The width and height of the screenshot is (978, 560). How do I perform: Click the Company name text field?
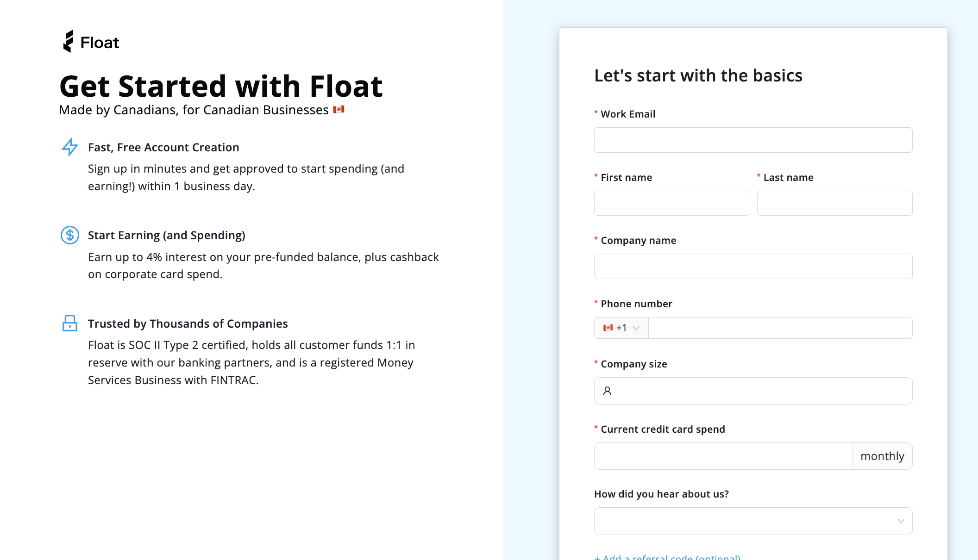(753, 266)
